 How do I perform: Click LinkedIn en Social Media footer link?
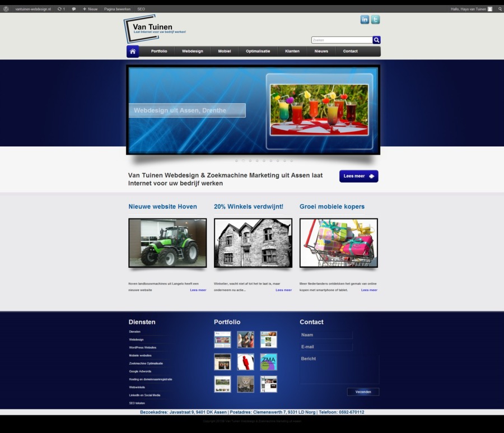click(x=144, y=395)
